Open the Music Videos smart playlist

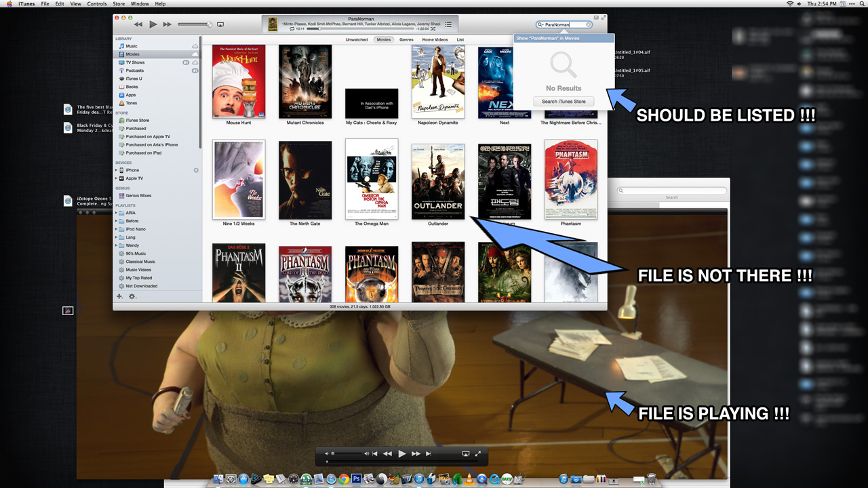tap(157, 270)
